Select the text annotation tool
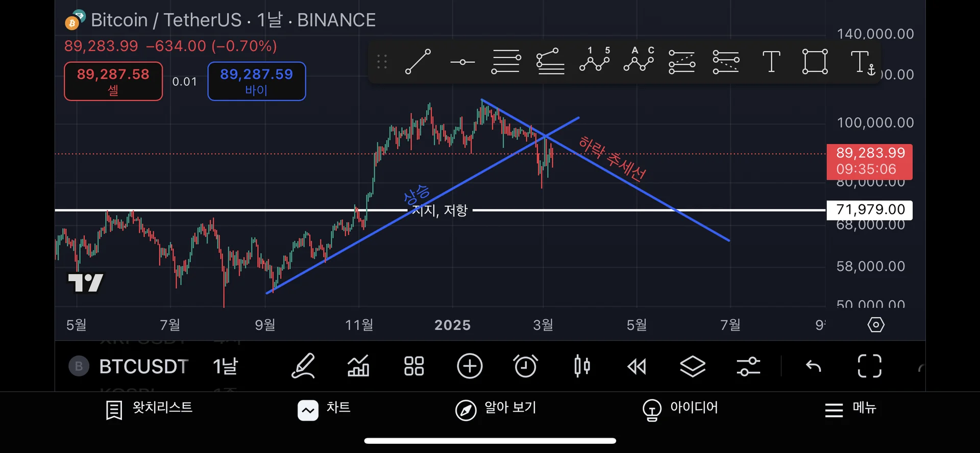980x453 pixels. point(771,62)
